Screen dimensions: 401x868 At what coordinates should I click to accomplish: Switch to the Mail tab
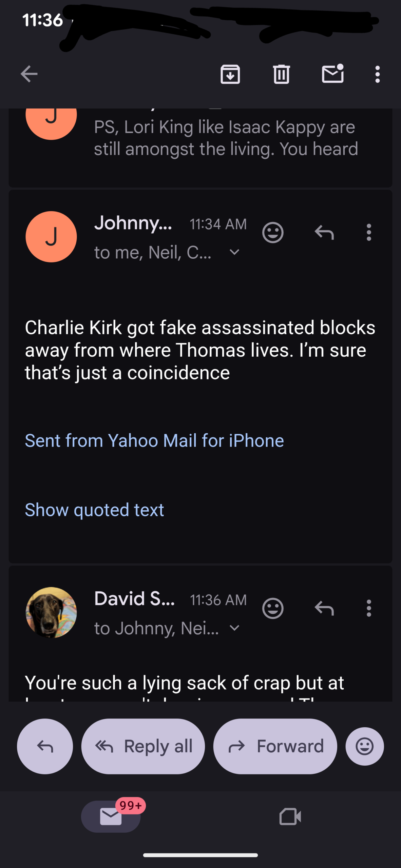tap(111, 816)
